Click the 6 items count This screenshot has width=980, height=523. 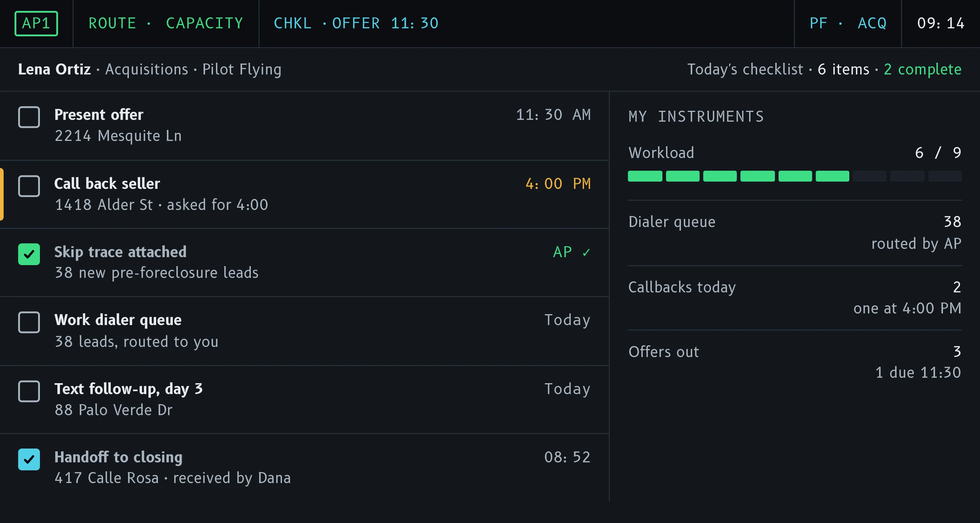844,69
